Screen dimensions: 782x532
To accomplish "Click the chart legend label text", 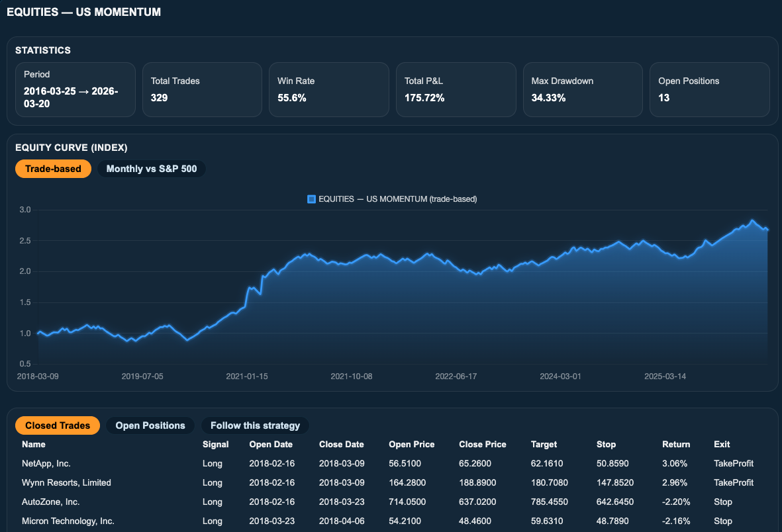I will [x=397, y=199].
